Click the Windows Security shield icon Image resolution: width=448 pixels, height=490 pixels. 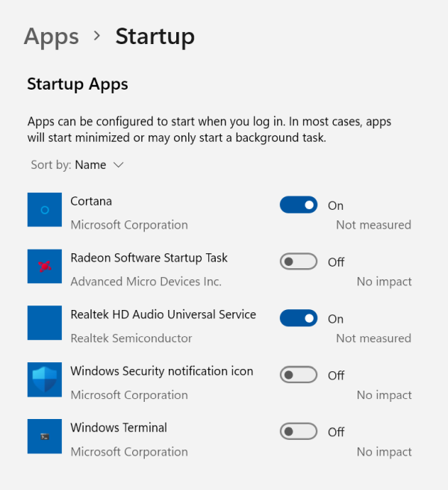tap(45, 380)
